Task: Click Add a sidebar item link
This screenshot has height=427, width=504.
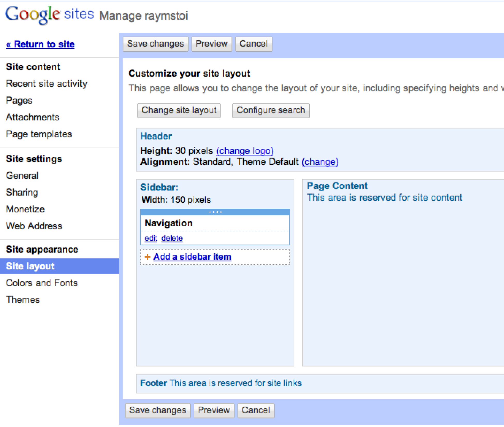Action: (192, 257)
